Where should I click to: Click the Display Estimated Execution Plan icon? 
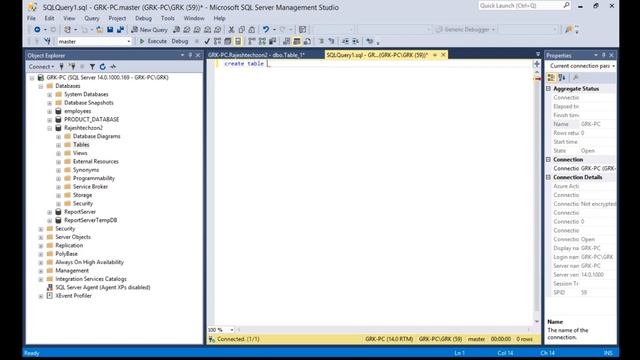pyautogui.click(x=218, y=41)
